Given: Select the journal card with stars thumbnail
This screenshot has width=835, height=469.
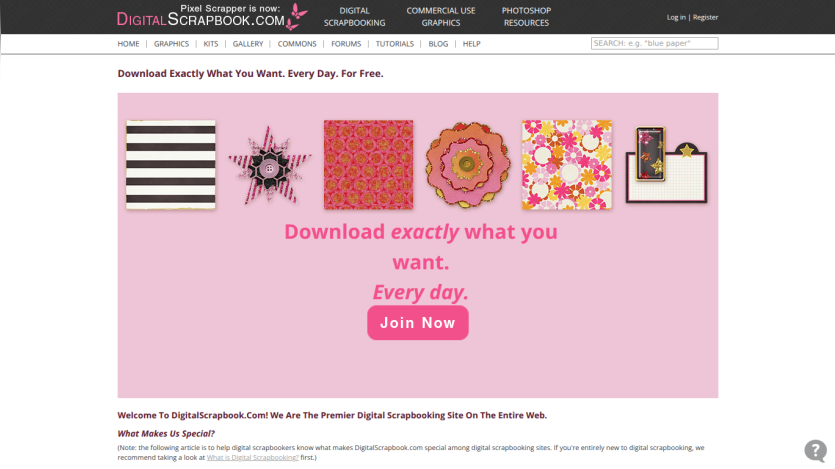Looking at the screenshot, I should tap(666, 164).
